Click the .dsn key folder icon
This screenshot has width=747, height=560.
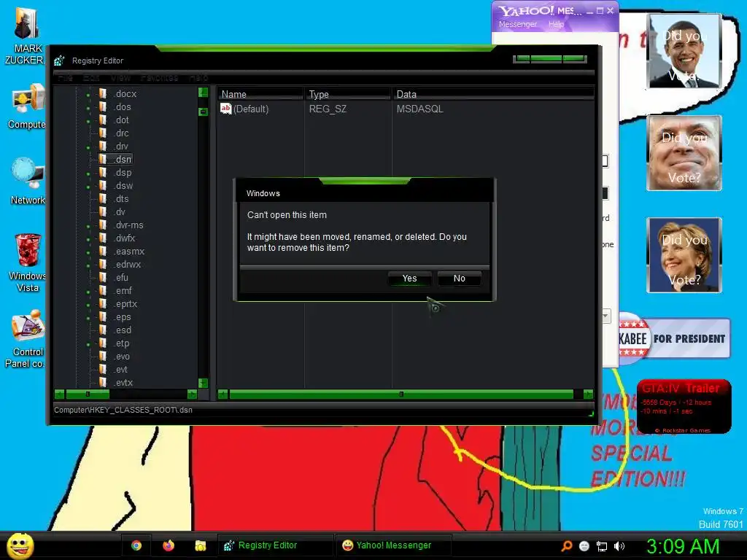tap(103, 158)
